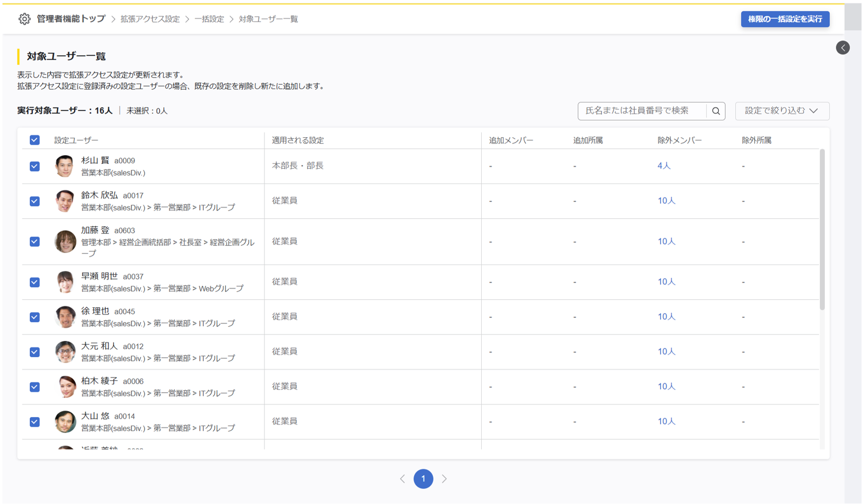Open avatar of 加藤 登
The width and height of the screenshot is (862, 504).
(65, 242)
